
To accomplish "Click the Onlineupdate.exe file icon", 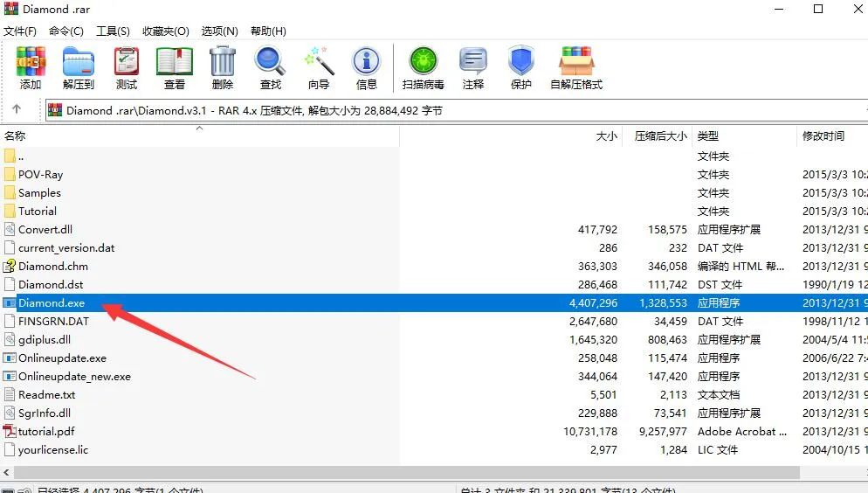I will (x=10, y=358).
